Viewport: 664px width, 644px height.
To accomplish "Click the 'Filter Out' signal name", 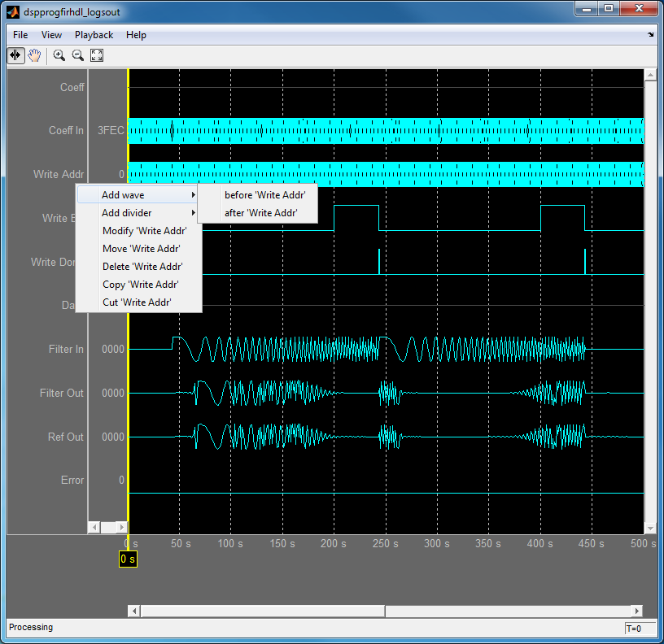I will pyautogui.click(x=62, y=394).
